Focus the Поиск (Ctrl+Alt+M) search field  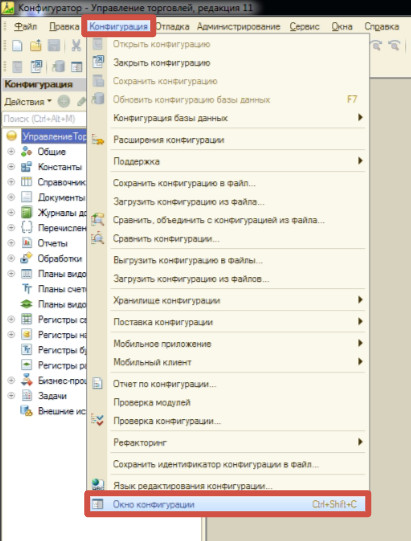tap(44, 119)
